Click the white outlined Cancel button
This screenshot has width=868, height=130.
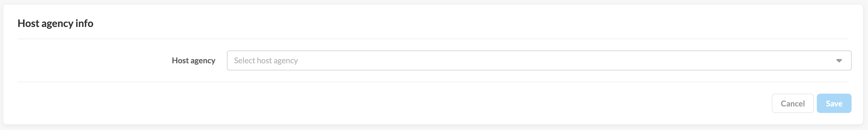(792, 104)
